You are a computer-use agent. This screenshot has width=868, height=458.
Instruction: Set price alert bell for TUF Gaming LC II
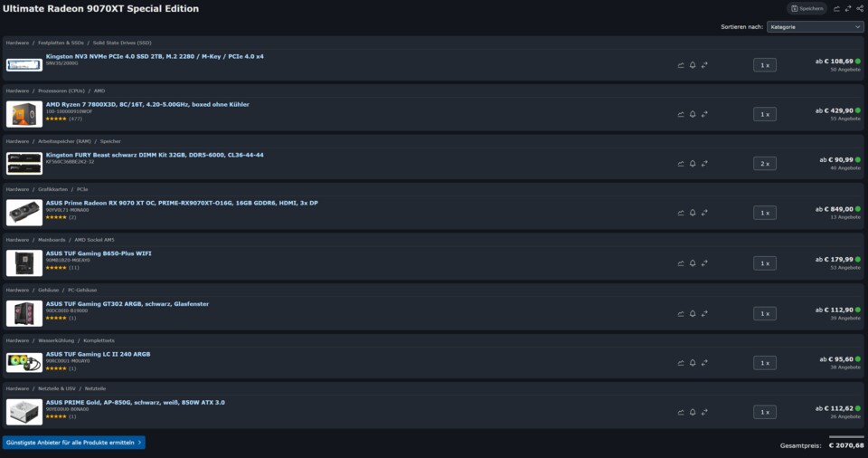(x=693, y=363)
